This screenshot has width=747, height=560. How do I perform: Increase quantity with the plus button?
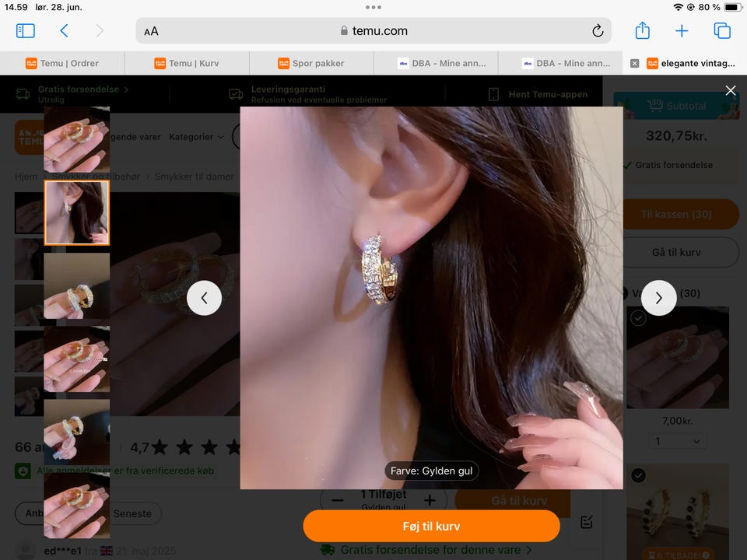pos(430,500)
